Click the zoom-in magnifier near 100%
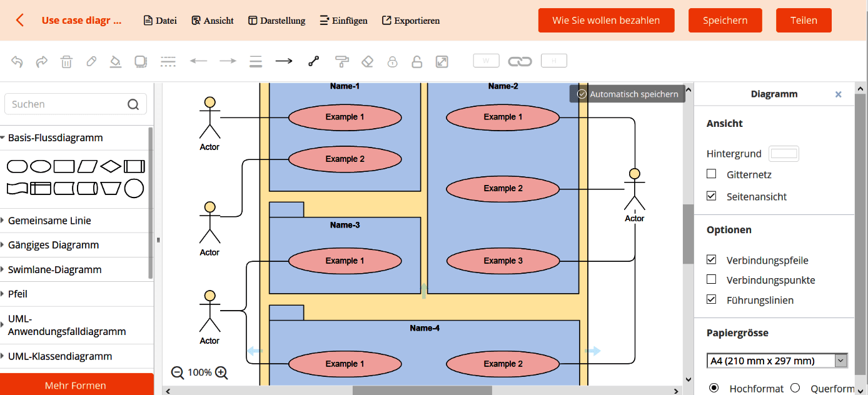 tap(221, 372)
